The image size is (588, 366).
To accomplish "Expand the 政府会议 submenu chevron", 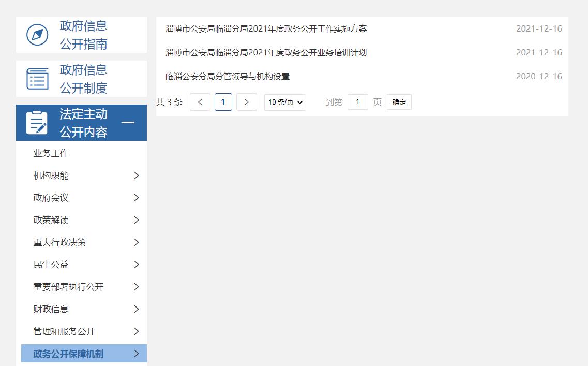I will point(137,198).
